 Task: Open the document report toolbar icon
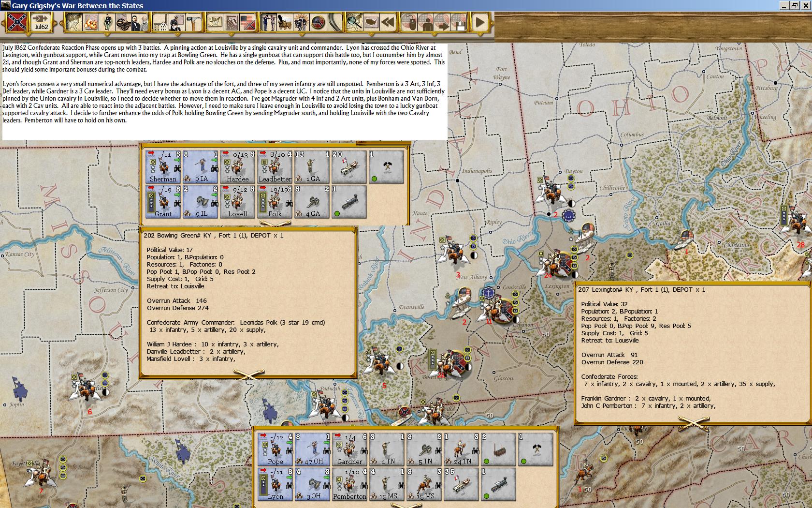(231, 22)
